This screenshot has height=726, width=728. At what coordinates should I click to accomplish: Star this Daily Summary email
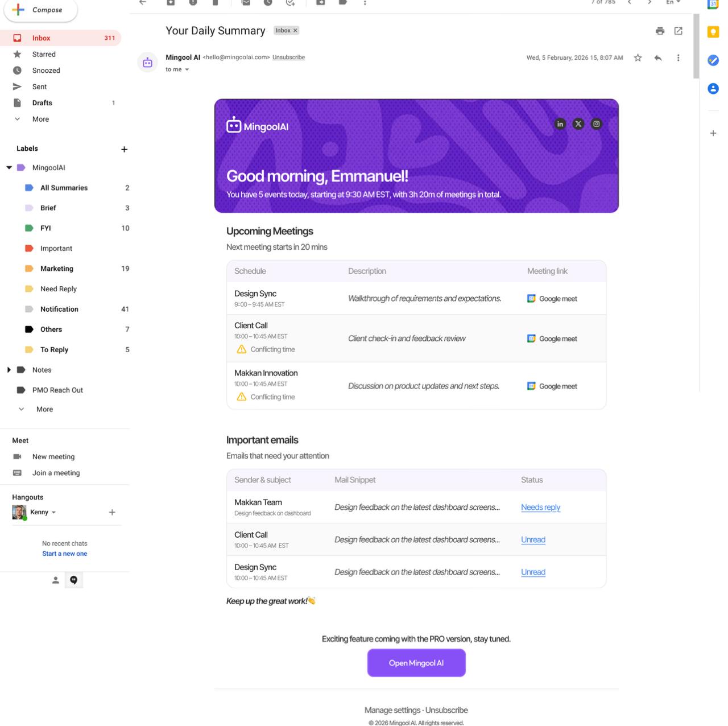pos(638,58)
